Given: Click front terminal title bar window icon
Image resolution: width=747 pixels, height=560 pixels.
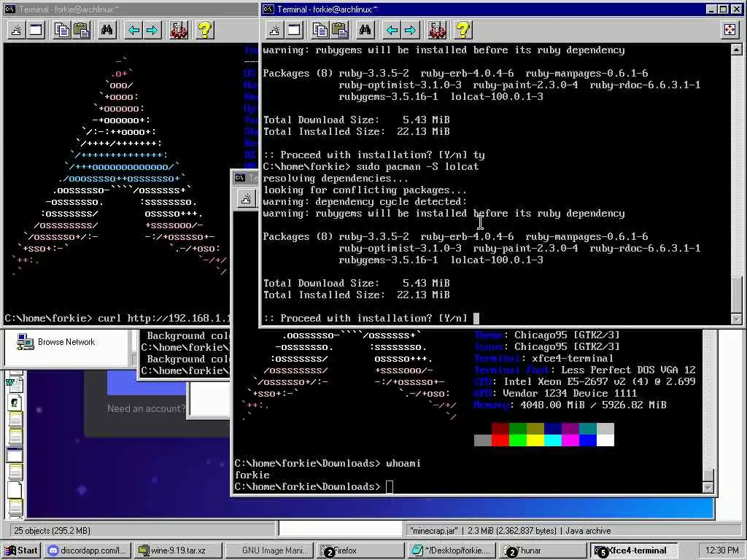Looking at the screenshot, I should pos(268,9).
